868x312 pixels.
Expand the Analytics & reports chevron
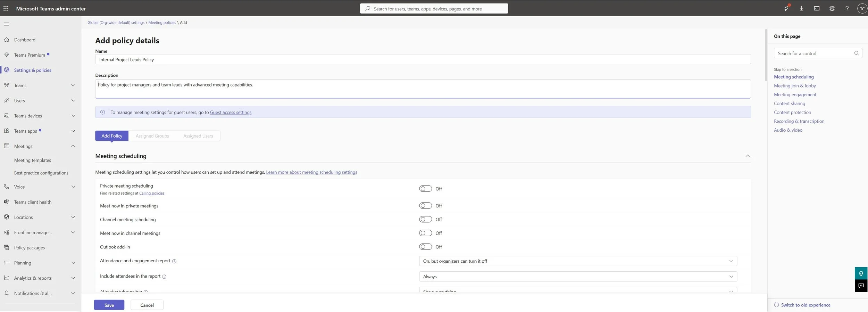pos(73,278)
